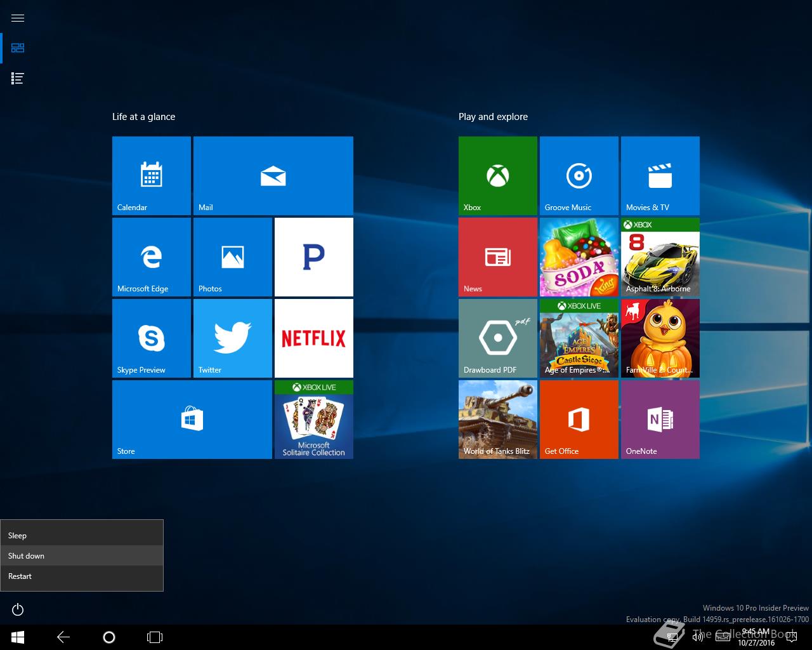Open Task View on taskbar
This screenshot has width=812, height=650.
pos(155,637)
